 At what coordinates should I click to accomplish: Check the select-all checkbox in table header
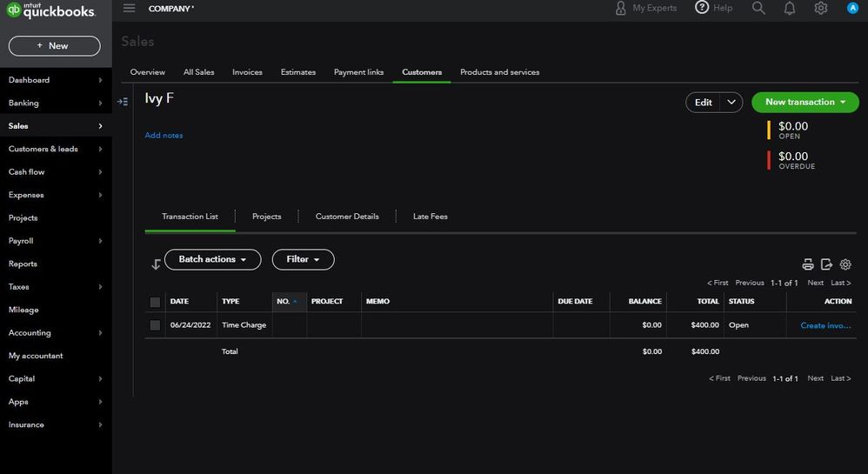point(155,302)
